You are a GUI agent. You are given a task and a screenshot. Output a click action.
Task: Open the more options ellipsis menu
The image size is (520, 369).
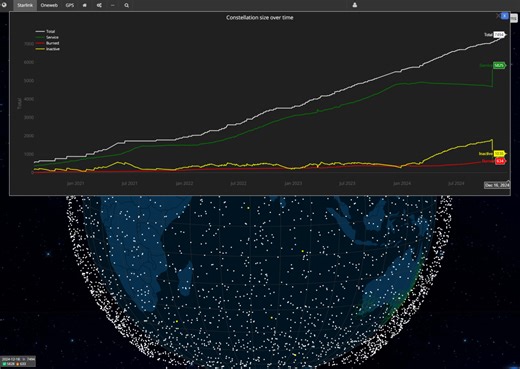113,5
